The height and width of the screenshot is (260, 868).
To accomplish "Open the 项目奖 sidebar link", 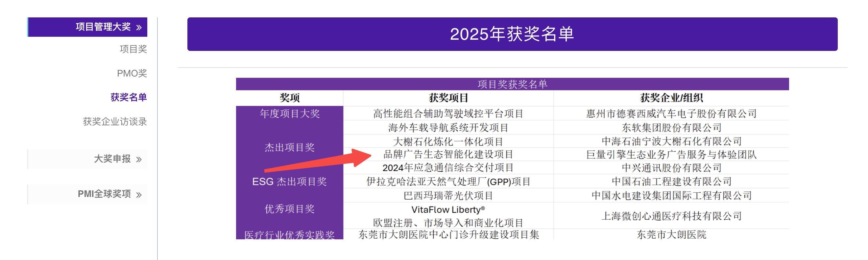I will click(x=133, y=49).
